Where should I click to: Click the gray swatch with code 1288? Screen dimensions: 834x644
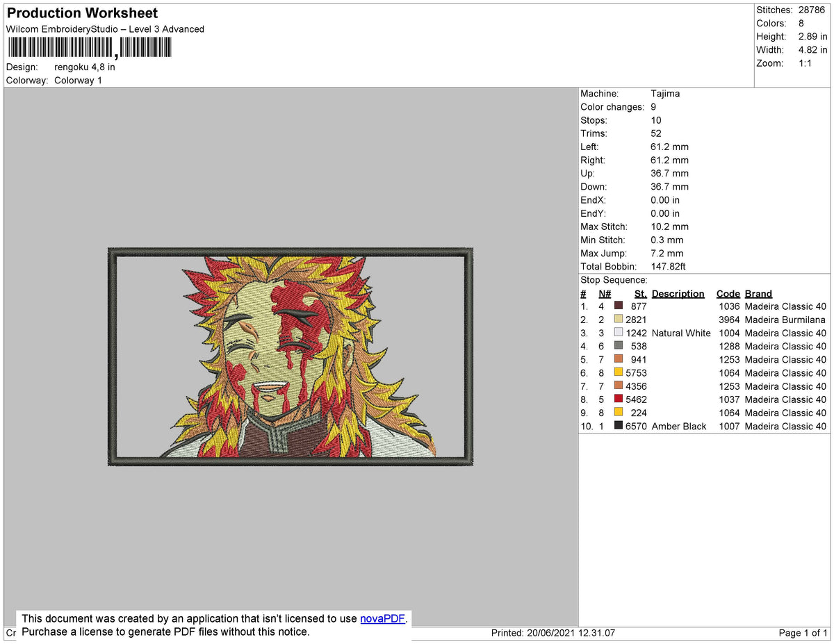tap(618, 346)
